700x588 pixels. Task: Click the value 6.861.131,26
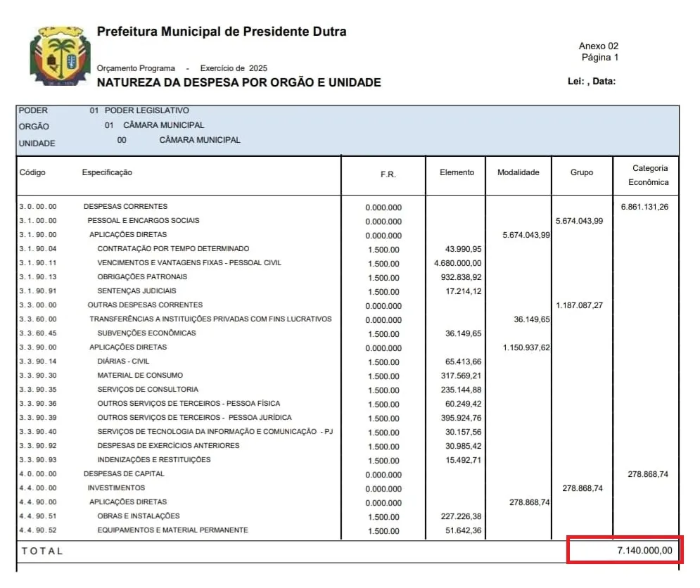point(644,207)
